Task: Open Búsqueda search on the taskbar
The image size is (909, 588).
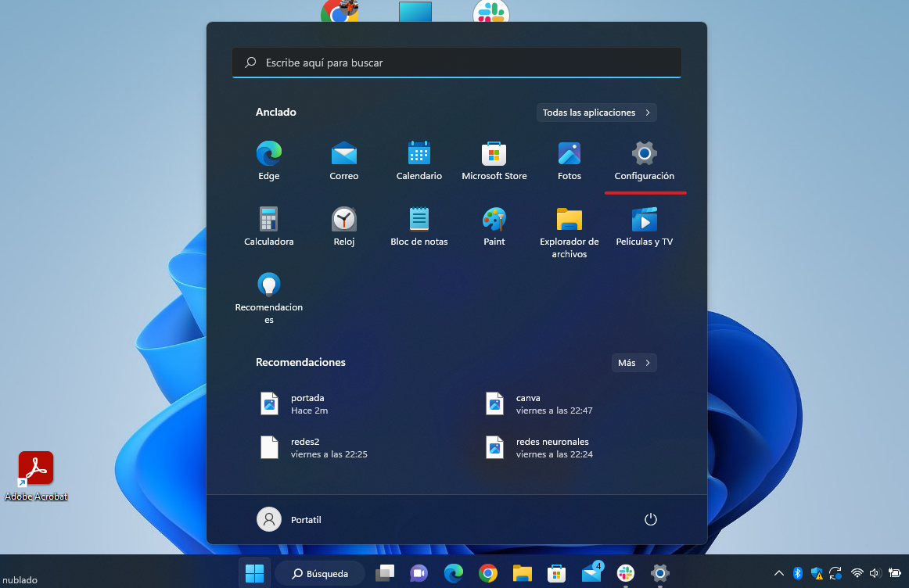Action: [320, 573]
